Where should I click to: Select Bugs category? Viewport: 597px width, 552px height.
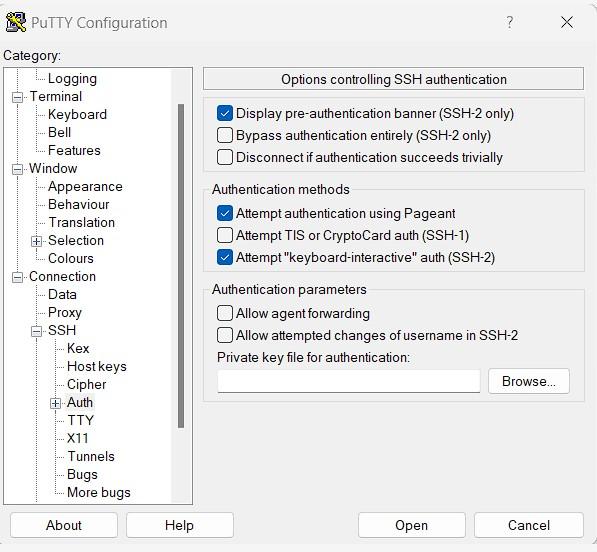tap(82, 475)
